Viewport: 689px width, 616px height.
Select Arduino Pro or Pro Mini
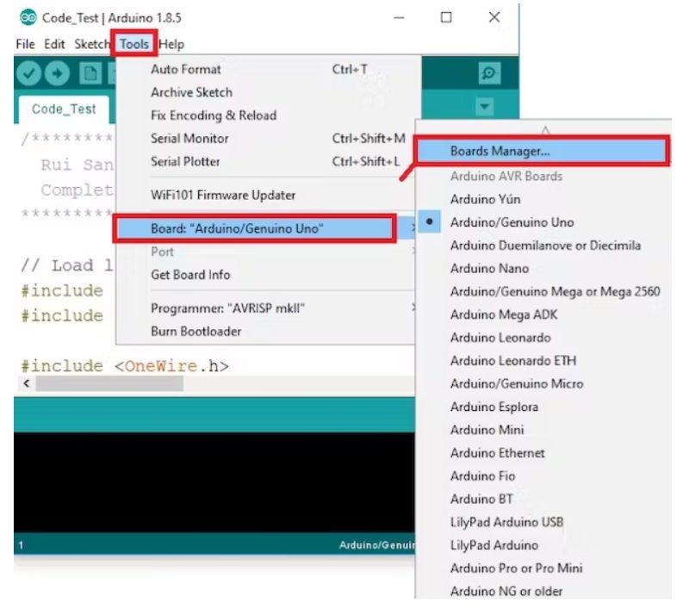coord(543,568)
